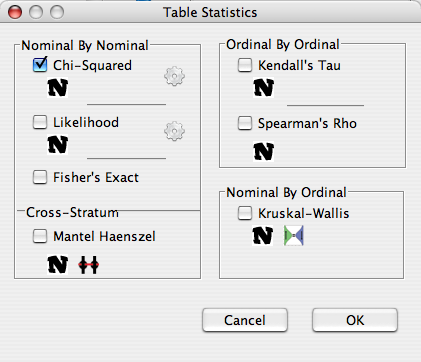The width and height of the screenshot is (421, 362).
Task: Enable the Spearman's Rho checkbox
Action: [x=245, y=123]
